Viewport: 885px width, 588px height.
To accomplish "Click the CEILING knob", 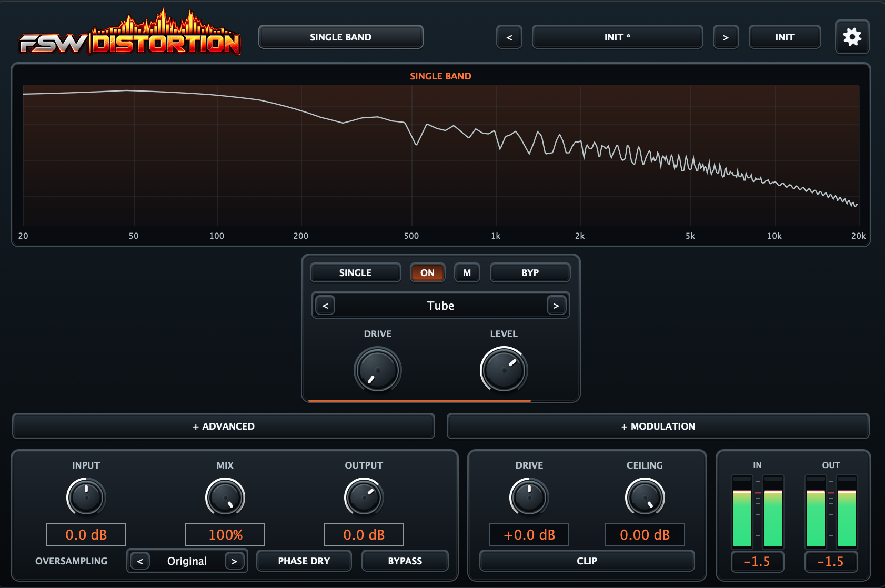I will [645, 497].
